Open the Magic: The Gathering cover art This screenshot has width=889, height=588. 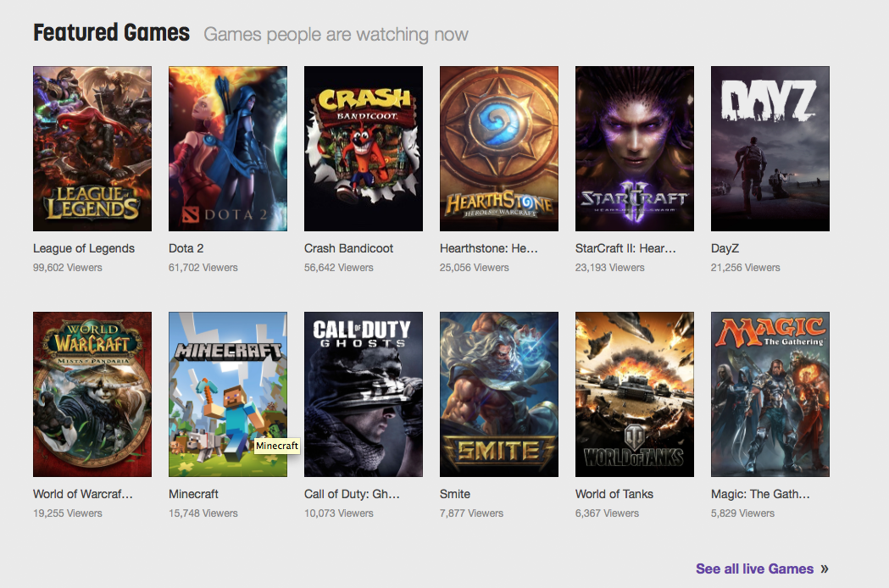[x=770, y=394]
